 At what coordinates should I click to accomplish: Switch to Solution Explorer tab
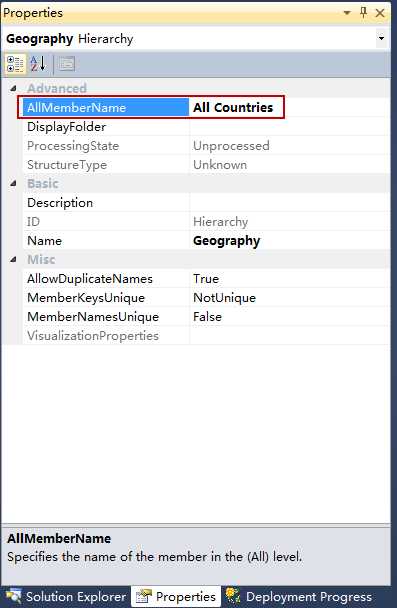[66, 596]
